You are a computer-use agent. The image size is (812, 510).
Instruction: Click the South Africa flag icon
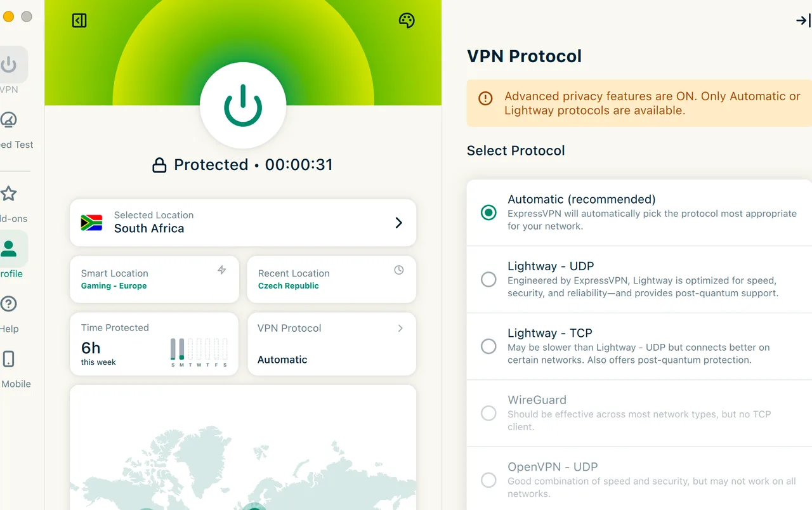[x=92, y=223]
